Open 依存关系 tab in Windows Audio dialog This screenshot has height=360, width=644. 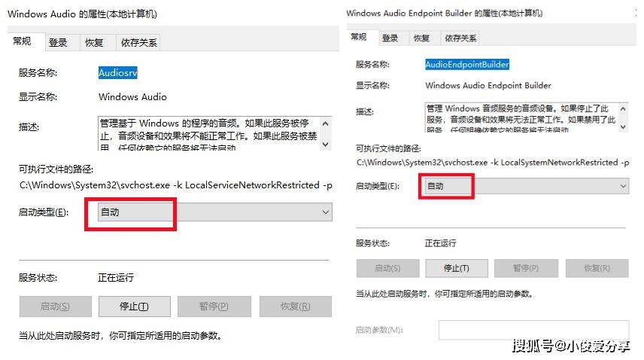[x=139, y=43]
